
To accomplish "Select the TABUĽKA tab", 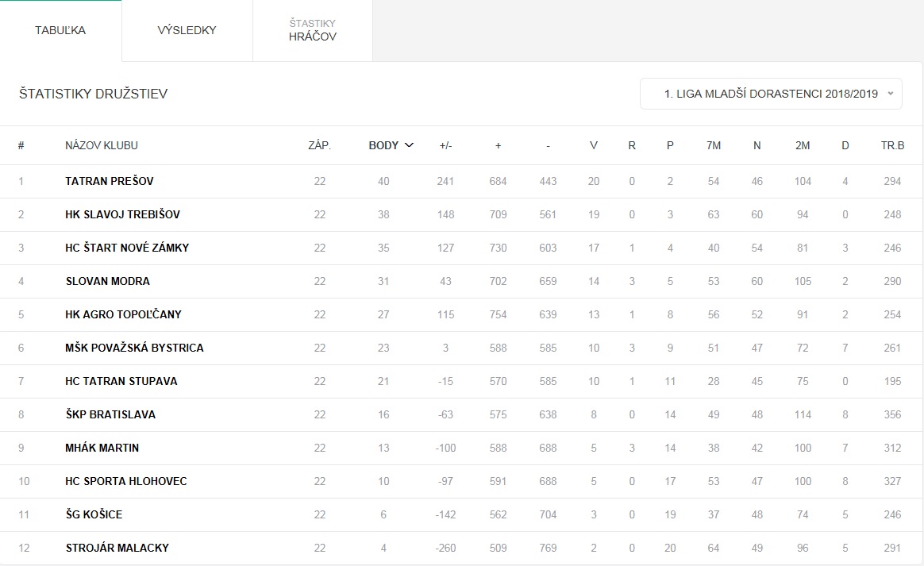I will pos(60,30).
